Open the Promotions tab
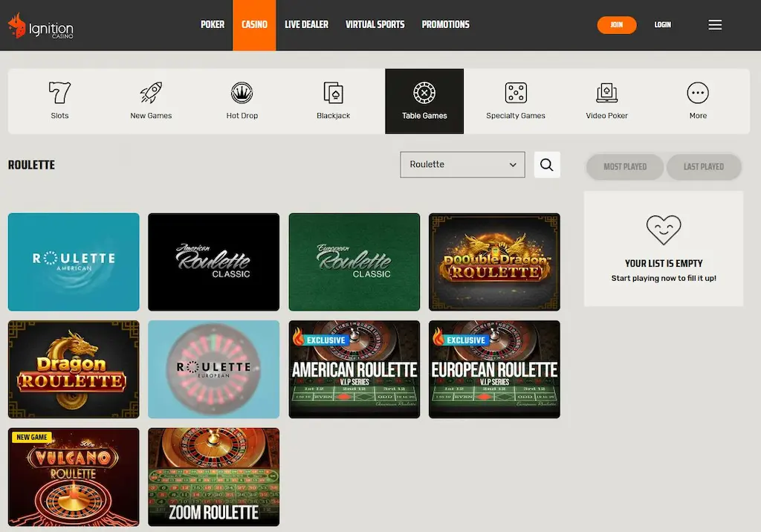The width and height of the screenshot is (761, 532). [446, 25]
